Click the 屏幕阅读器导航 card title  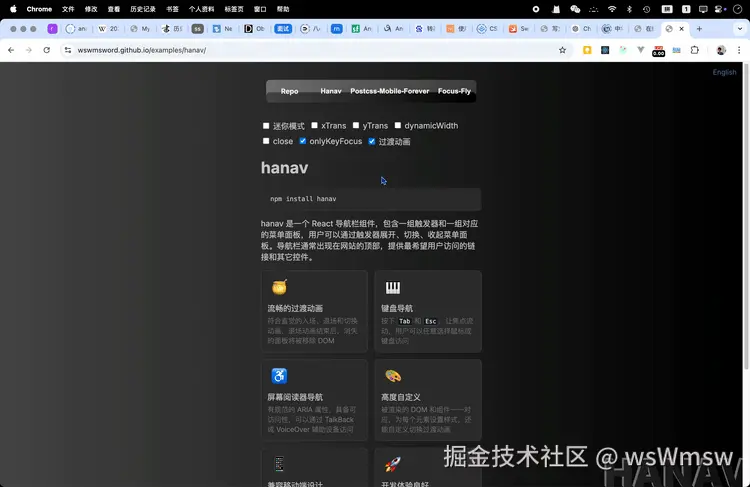tap(295, 397)
